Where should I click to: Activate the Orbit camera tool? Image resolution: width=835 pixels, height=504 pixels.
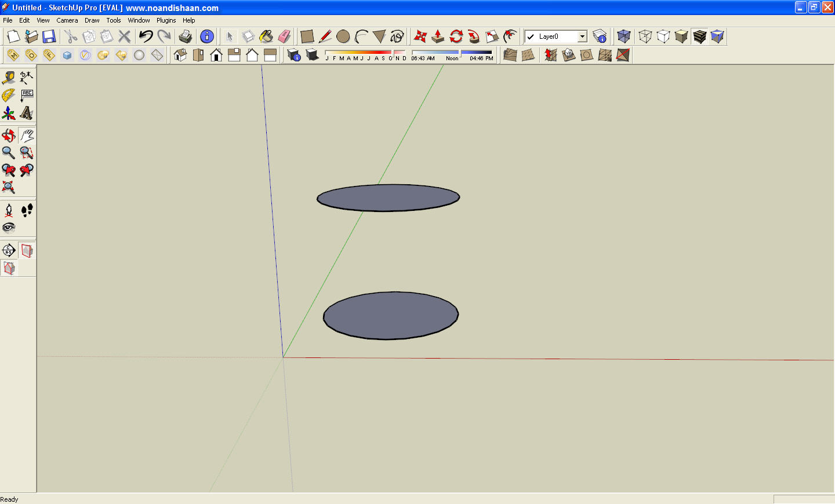tap(9, 136)
